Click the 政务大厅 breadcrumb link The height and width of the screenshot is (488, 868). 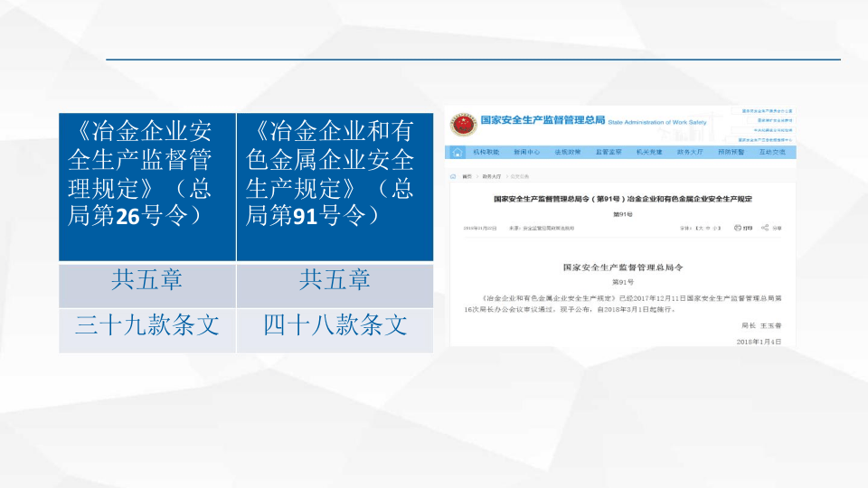coord(492,176)
